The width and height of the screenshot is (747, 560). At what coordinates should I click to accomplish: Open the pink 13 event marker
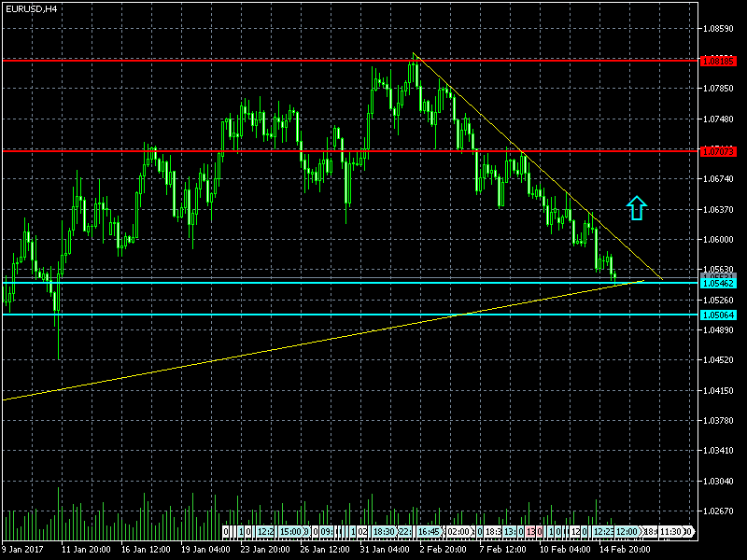pos(530,531)
